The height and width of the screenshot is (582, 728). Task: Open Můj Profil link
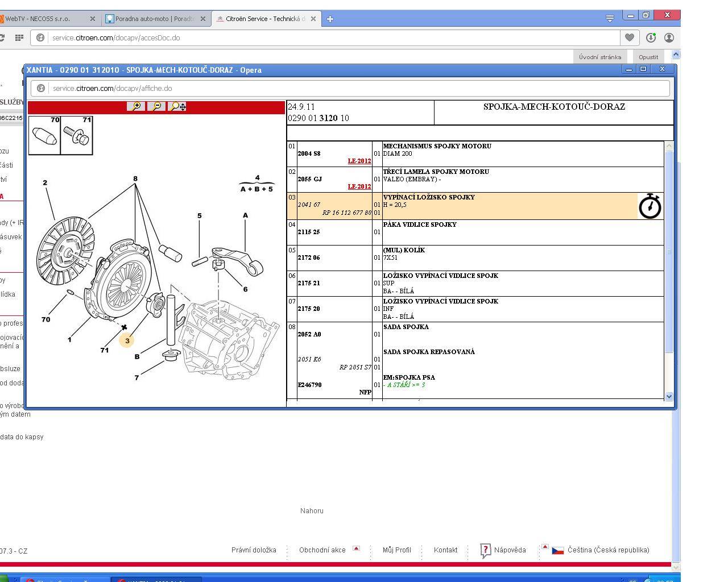tap(396, 550)
